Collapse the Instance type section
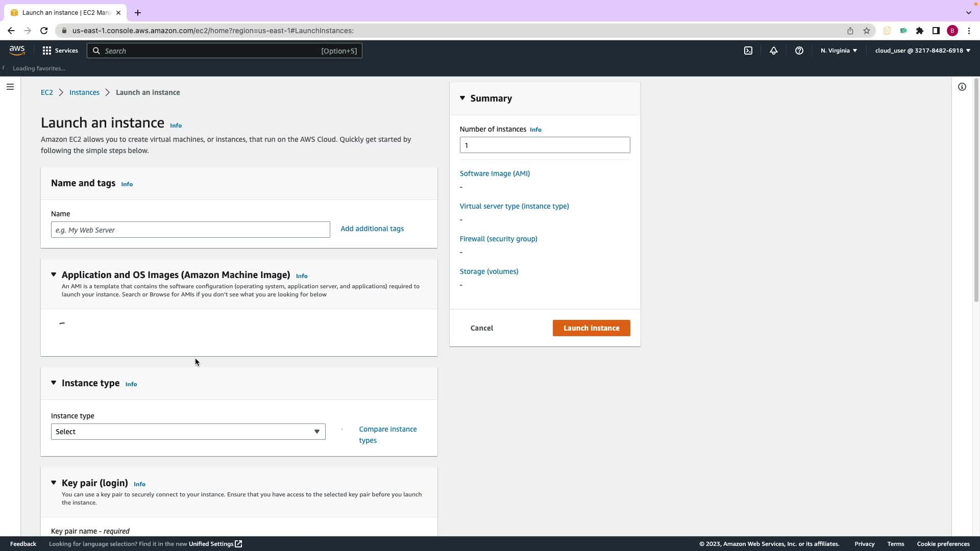 [x=54, y=383]
